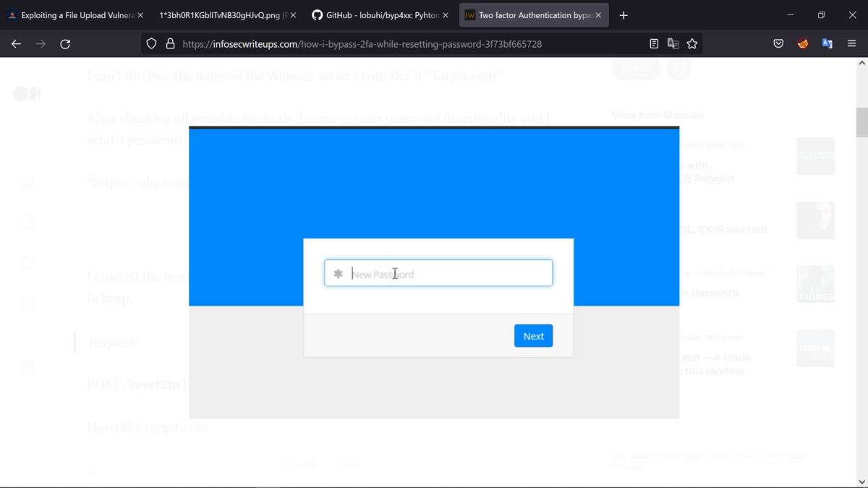Click the translation extension icon
This screenshot has height=488, width=868.
pos(827,43)
